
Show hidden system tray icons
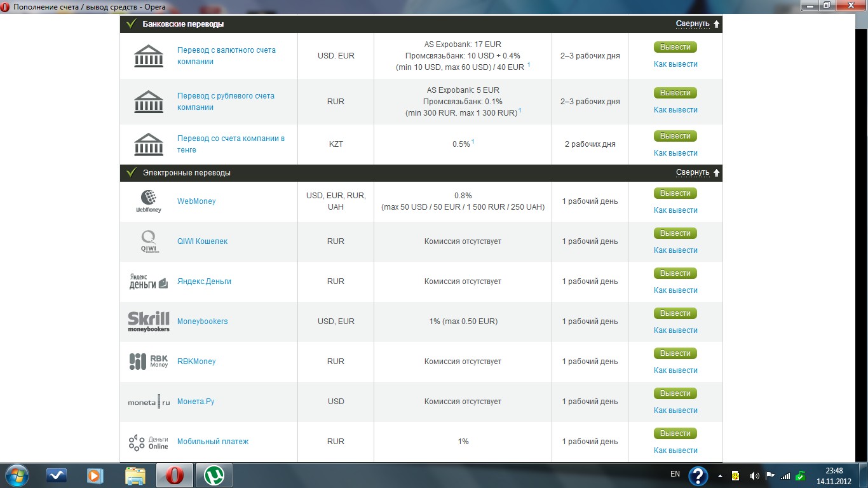coord(720,476)
